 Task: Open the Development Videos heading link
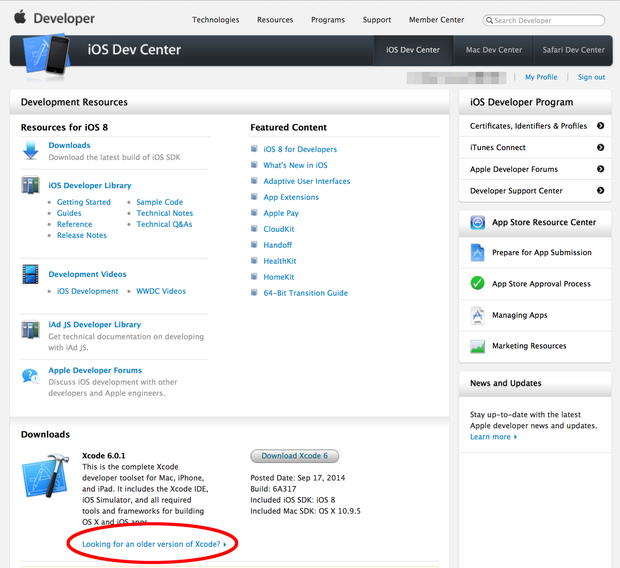pyautogui.click(x=87, y=274)
